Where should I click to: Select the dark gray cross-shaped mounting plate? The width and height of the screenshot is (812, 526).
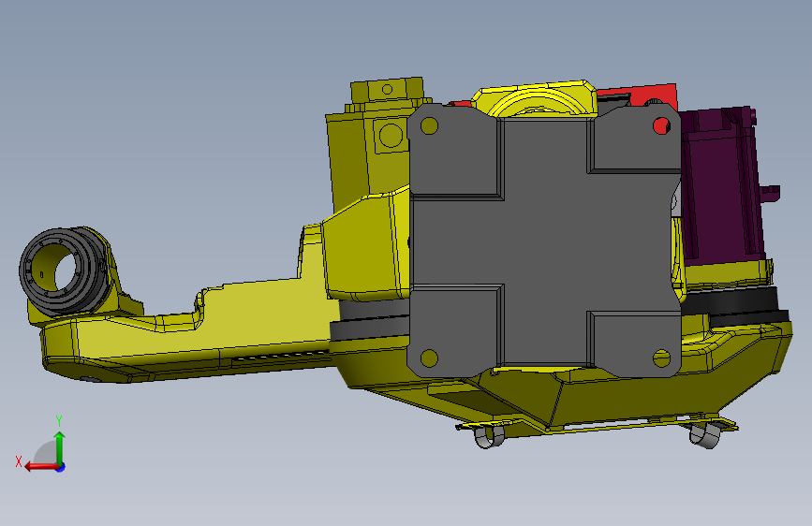(544, 241)
